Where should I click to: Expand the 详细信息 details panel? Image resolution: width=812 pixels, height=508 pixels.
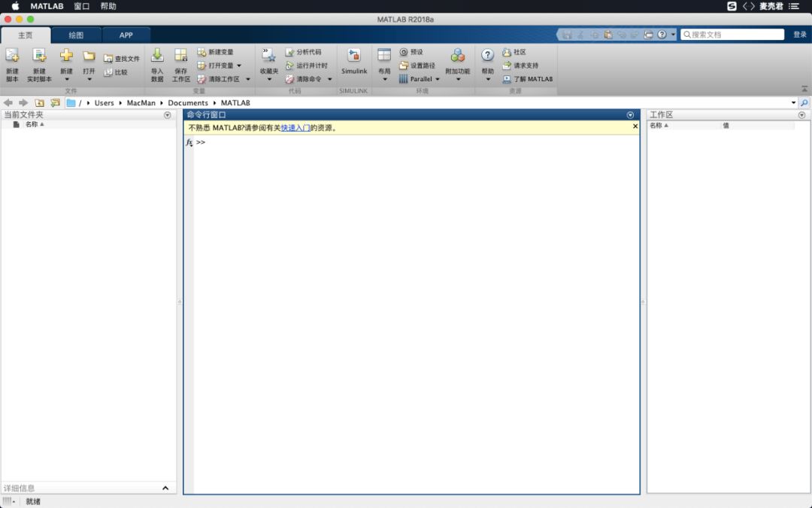pyautogui.click(x=165, y=488)
